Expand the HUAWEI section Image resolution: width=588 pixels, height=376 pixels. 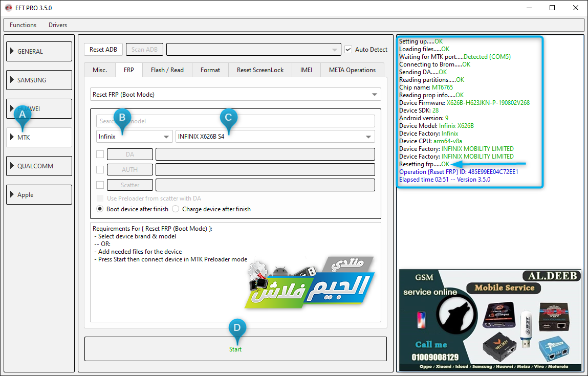(x=39, y=109)
